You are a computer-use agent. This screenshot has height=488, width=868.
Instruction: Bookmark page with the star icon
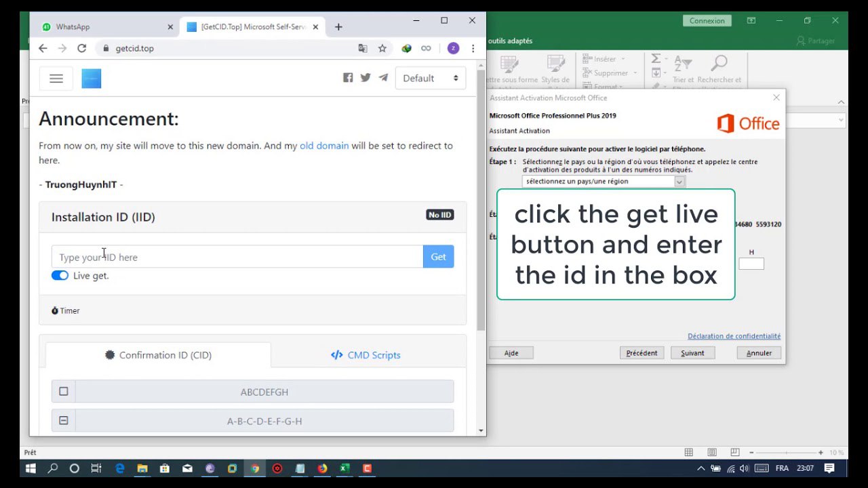(382, 48)
